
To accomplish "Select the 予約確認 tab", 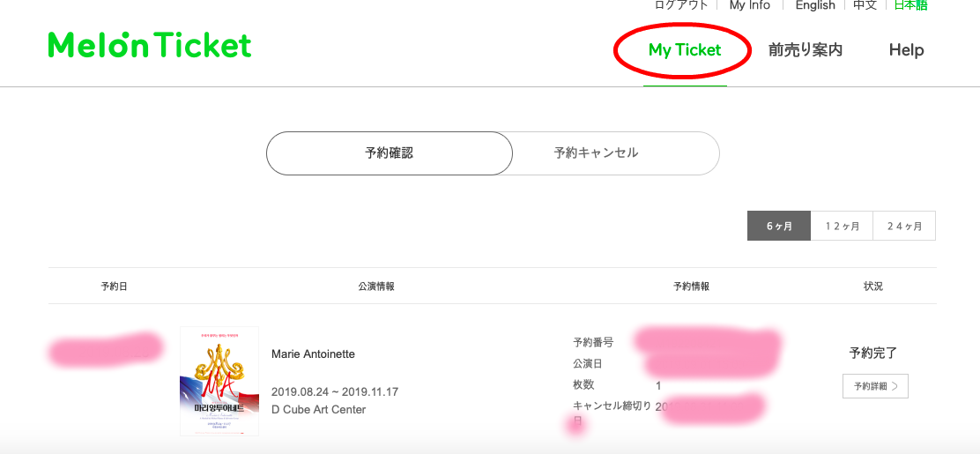I will pyautogui.click(x=389, y=153).
